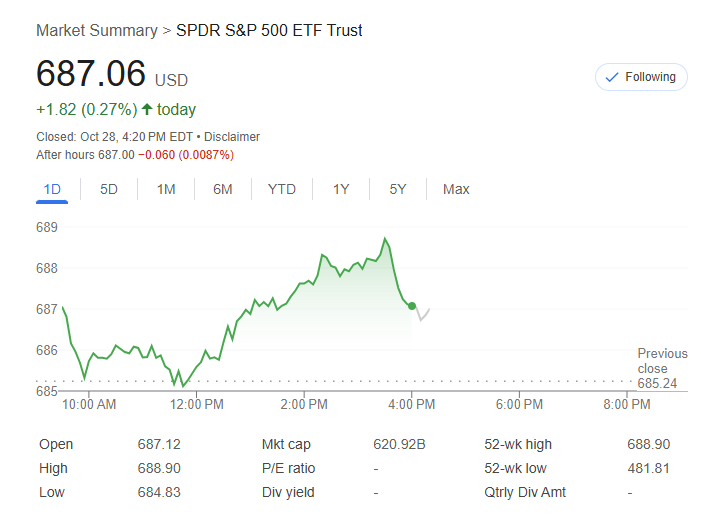Click the green closing price dot
This screenshot has height=517, width=701.
[412, 306]
